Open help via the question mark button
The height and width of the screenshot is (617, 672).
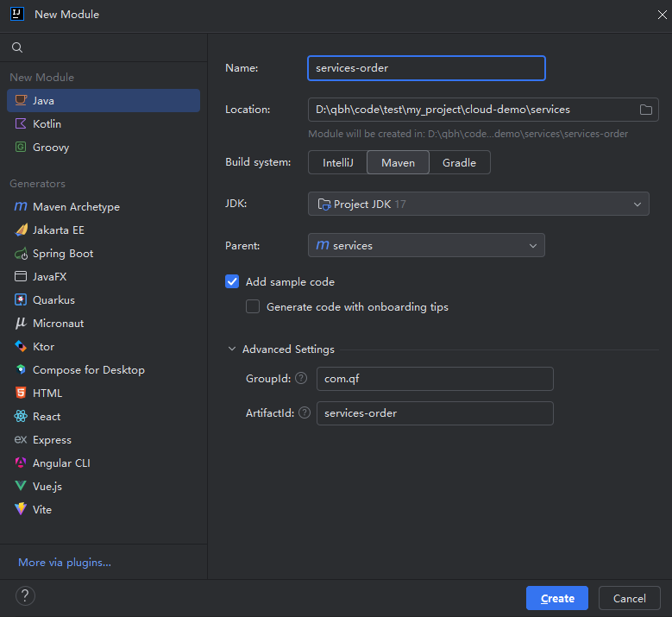pos(25,596)
